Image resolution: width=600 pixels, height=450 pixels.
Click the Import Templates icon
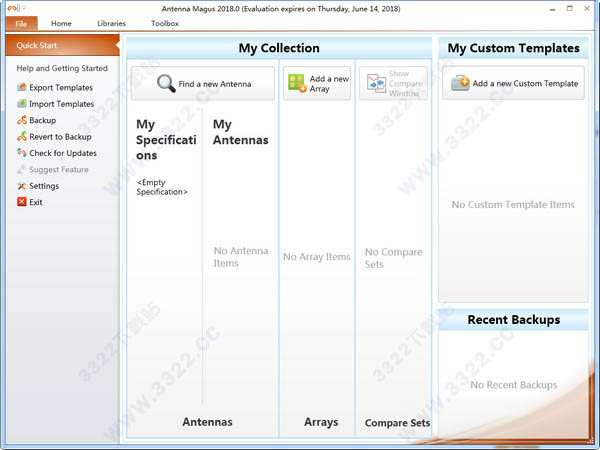point(22,104)
